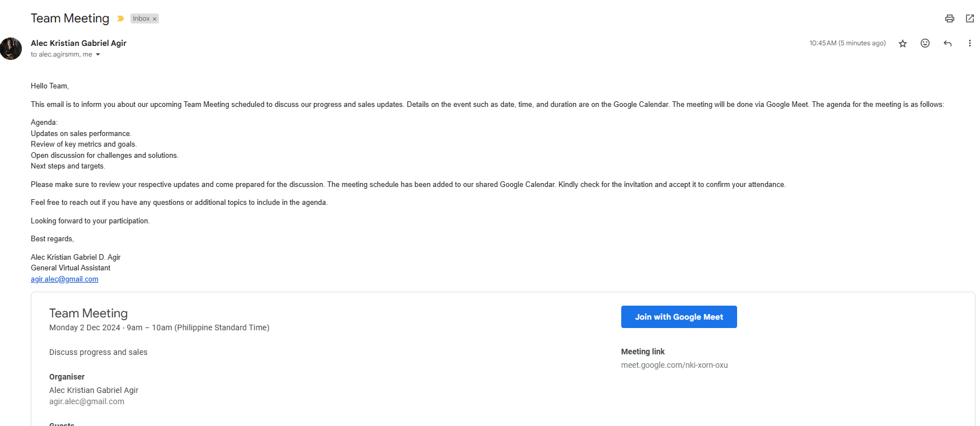Open the agir.alec@gmail.com signature link
The height and width of the screenshot is (426, 980).
[x=64, y=279]
